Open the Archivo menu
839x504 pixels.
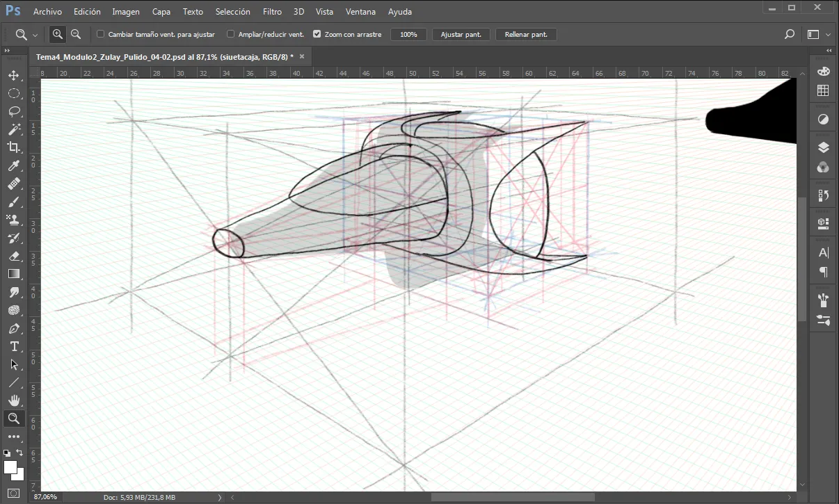[x=47, y=12]
